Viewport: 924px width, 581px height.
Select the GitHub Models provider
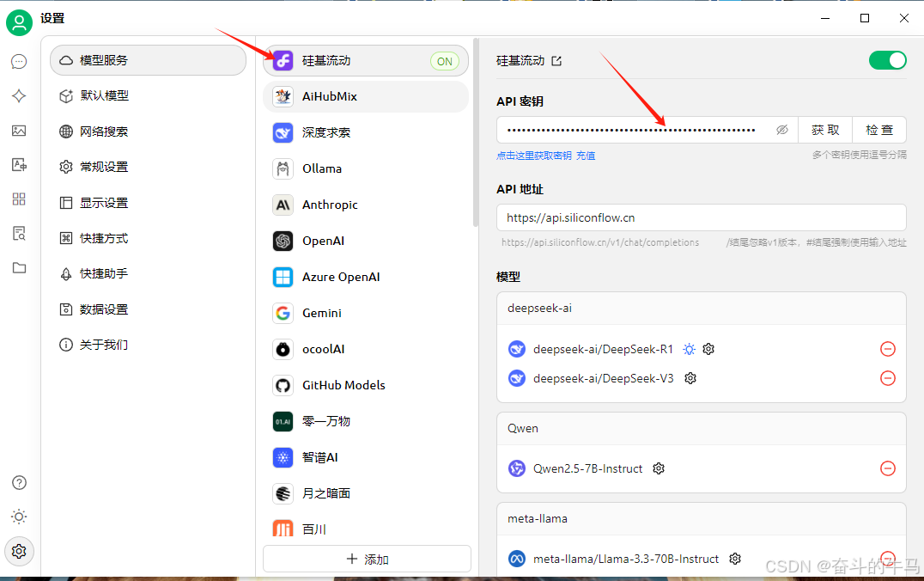point(365,385)
